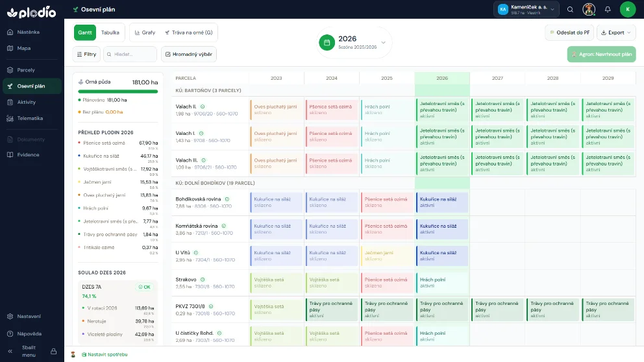Click the lock icon beside Sbalit menu
This screenshot has width=644, height=362.
[x=53, y=352]
